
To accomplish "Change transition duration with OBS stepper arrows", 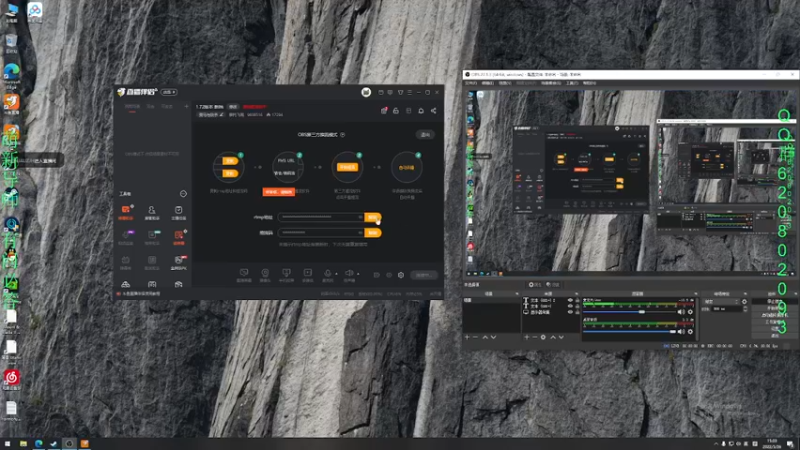I will pyautogui.click(x=745, y=309).
